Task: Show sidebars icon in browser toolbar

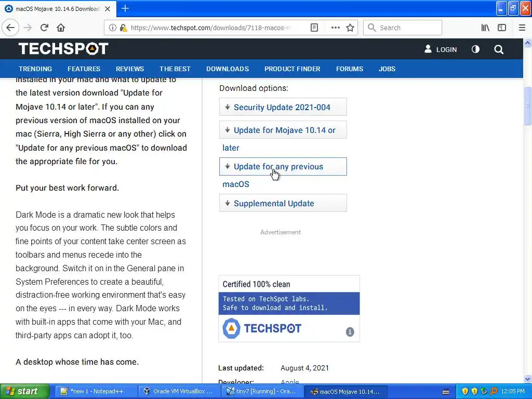Action: pos(502,28)
